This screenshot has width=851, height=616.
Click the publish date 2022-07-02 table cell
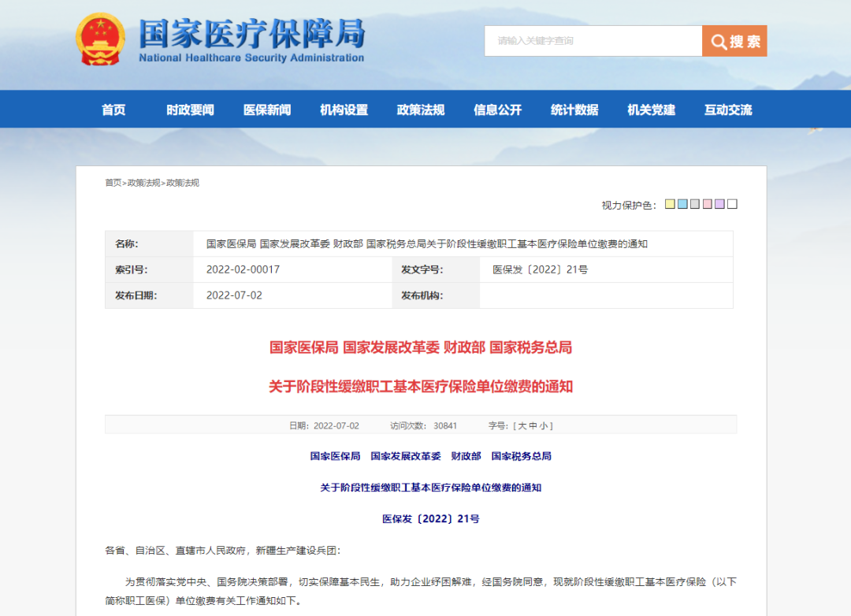click(292, 295)
